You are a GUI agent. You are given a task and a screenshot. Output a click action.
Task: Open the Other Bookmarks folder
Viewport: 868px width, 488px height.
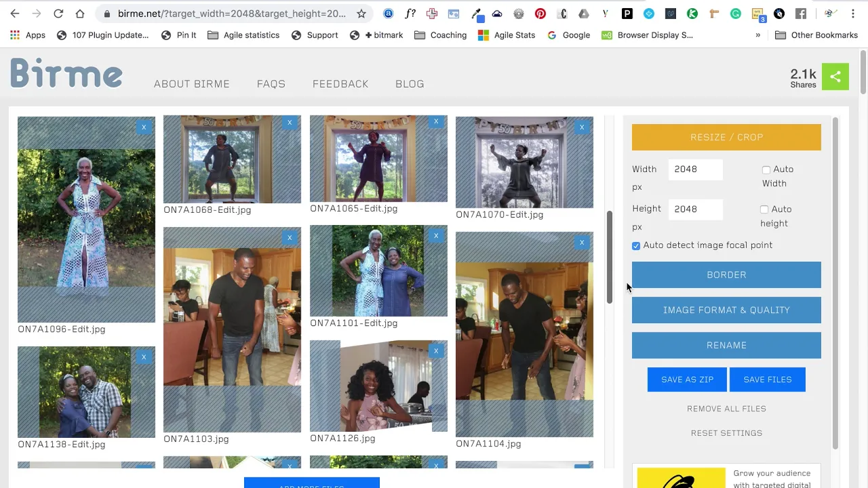(x=816, y=35)
